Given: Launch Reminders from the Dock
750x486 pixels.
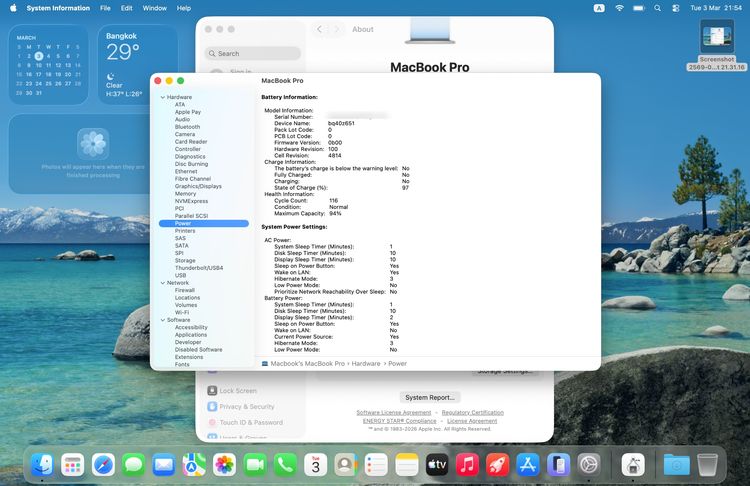Looking at the screenshot, I should [x=376, y=464].
